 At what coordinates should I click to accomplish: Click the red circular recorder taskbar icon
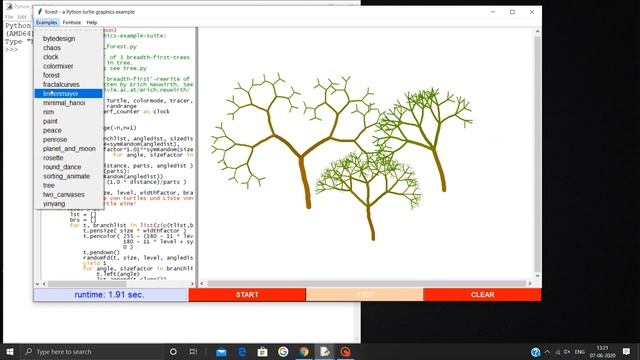point(346,351)
